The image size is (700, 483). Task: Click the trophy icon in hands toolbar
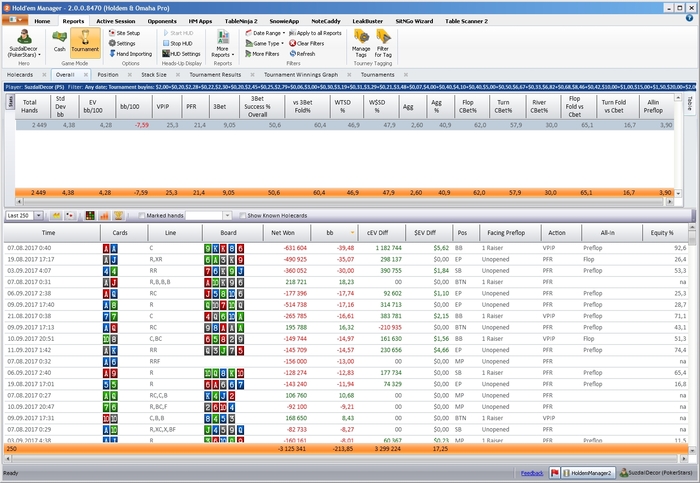(x=118, y=216)
